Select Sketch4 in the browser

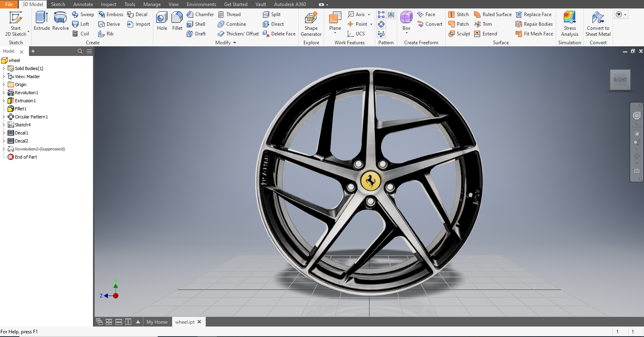pyautogui.click(x=23, y=125)
